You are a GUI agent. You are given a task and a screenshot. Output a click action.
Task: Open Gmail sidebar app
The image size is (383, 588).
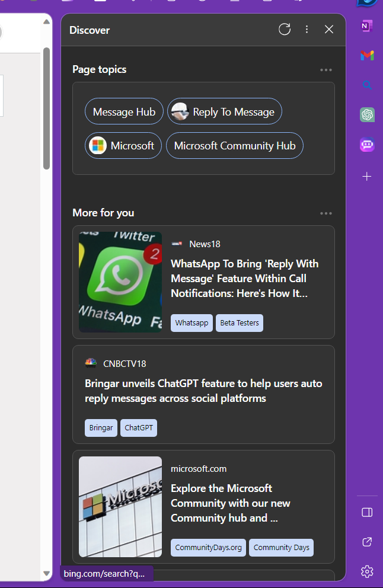[x=367, y=56]
